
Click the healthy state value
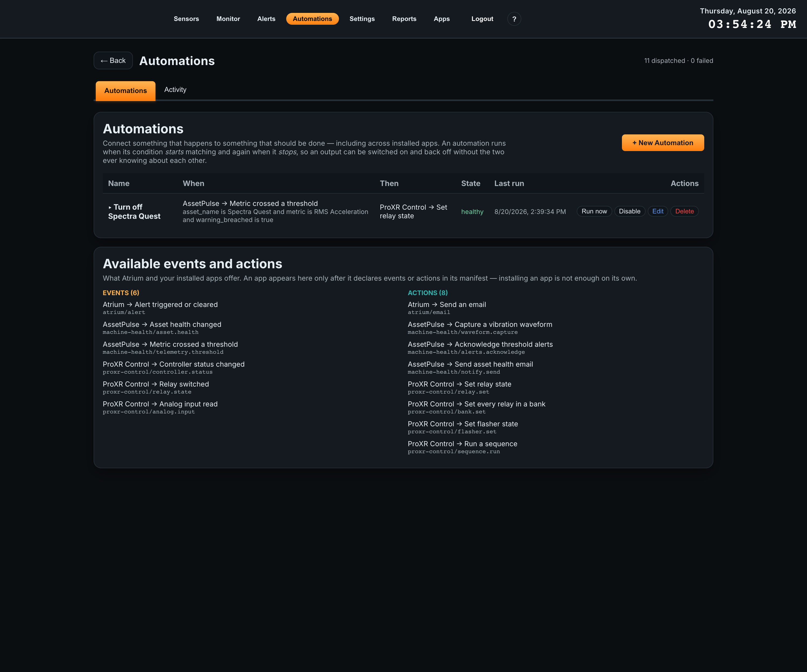[472, 212]
